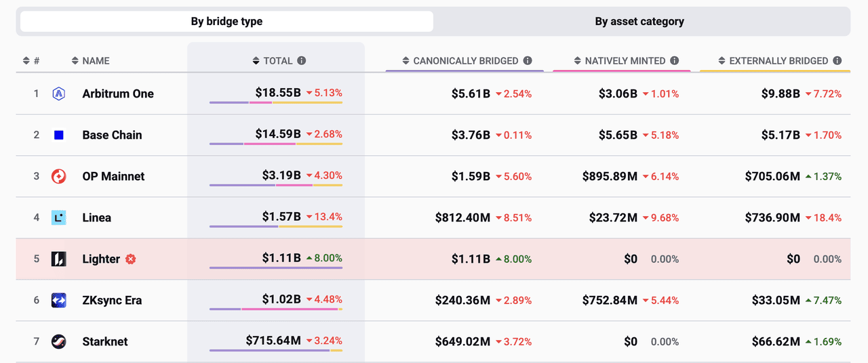The image size is (868, 363).
Task: Click the Linea logo icon
Action: pos(59,217)
